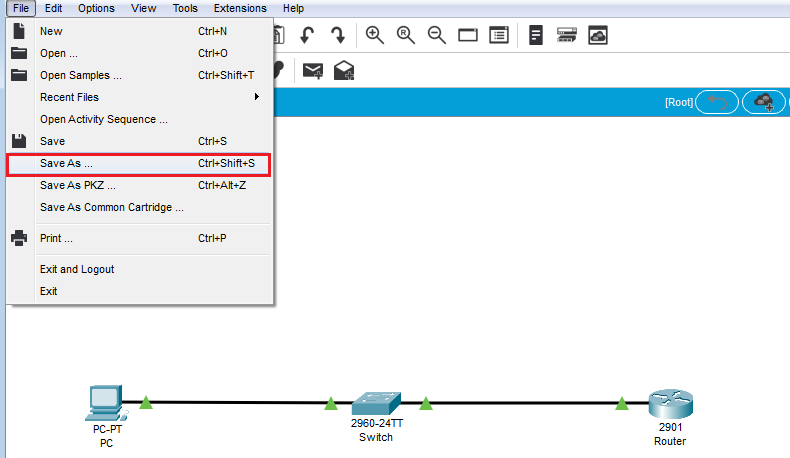This screenshot has width=790, height=458.
Task: Click the [Root] level label
Action: point(679,102)
